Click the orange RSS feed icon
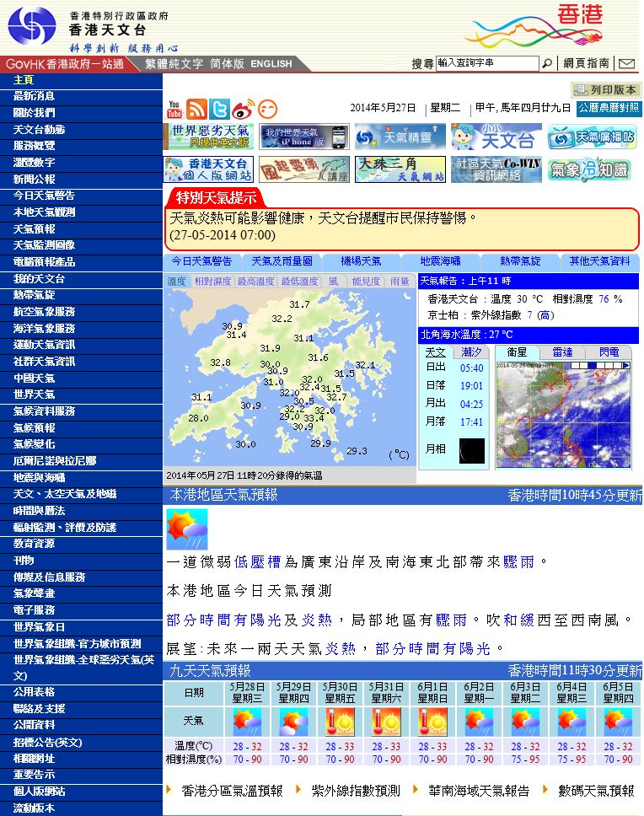This screenshot has height=816, width=644. click(197, 109)
